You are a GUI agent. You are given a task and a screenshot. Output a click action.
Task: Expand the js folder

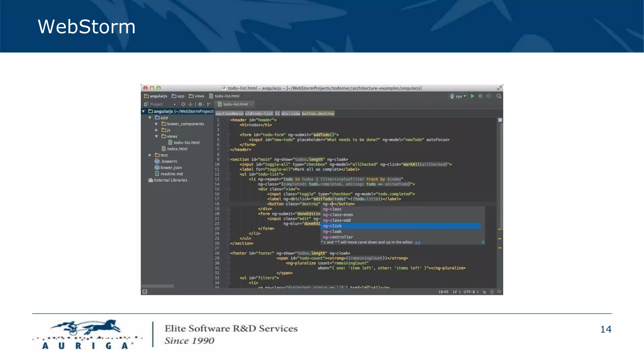(157, 130)
